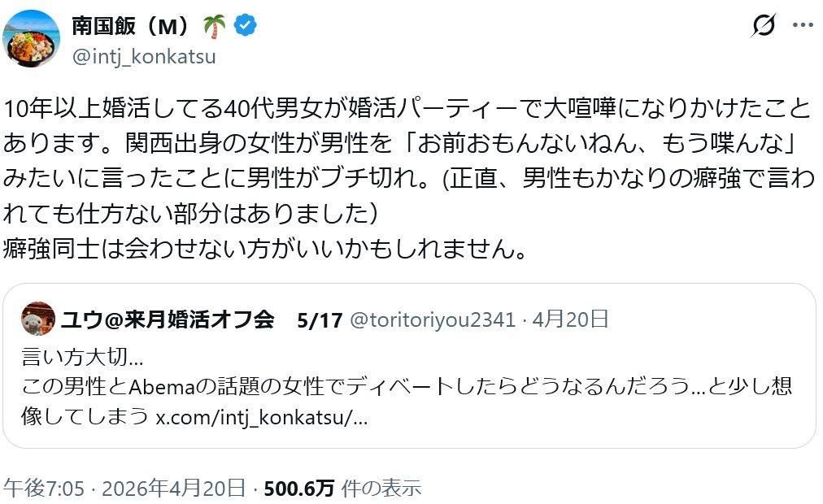Click the 件の表示 views label

pos(381,488)
